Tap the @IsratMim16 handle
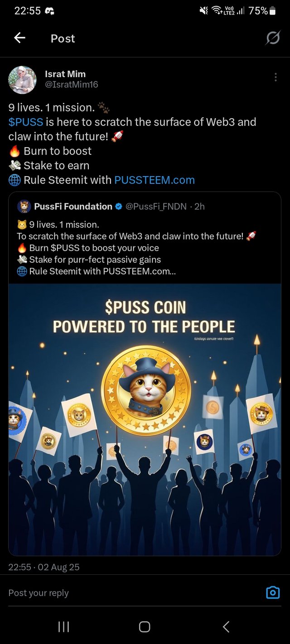 (x=72, y=85)
